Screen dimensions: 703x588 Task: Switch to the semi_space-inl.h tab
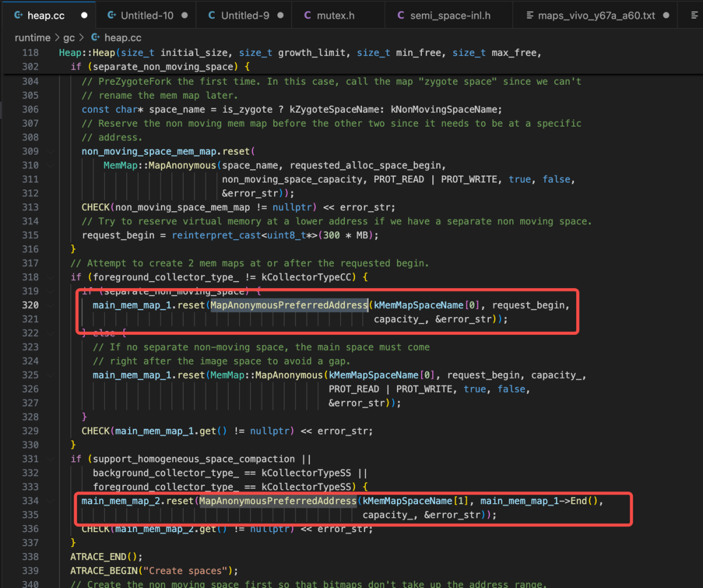pos(450,15)
